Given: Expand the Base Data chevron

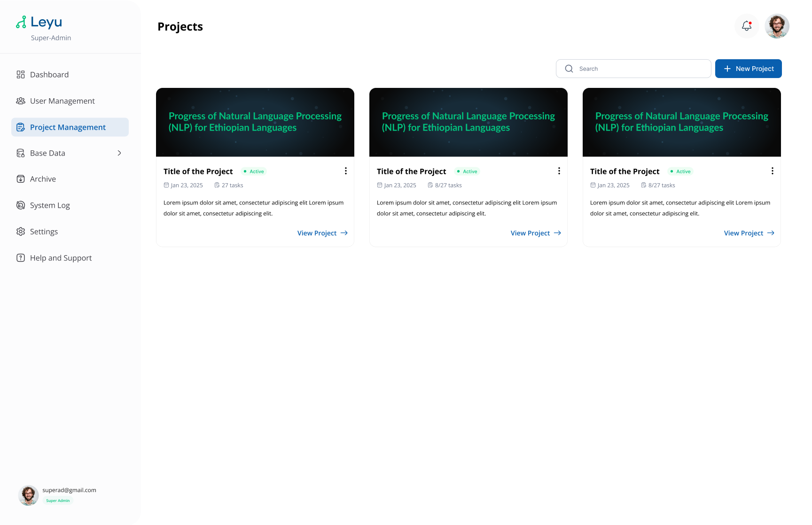Looking at the screenshot, I should click(x=119, y=153).
